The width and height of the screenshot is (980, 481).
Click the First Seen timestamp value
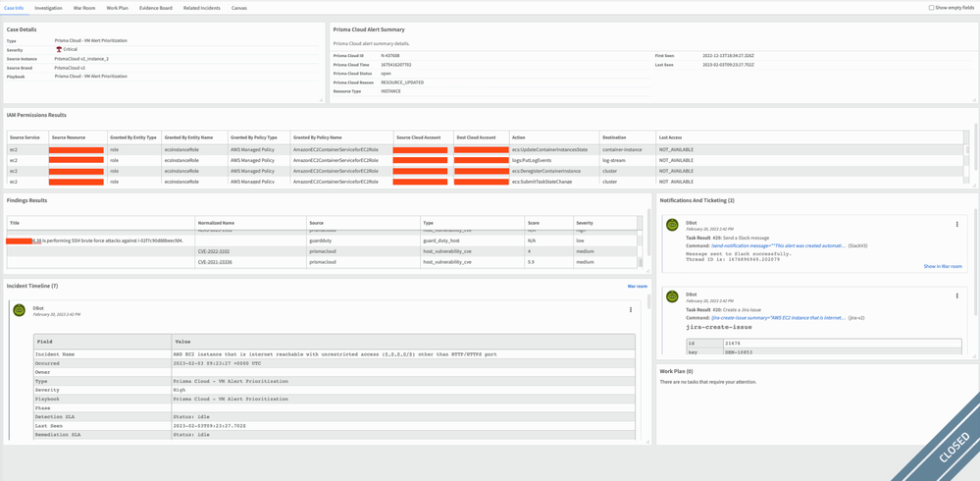tap(729, 56)
